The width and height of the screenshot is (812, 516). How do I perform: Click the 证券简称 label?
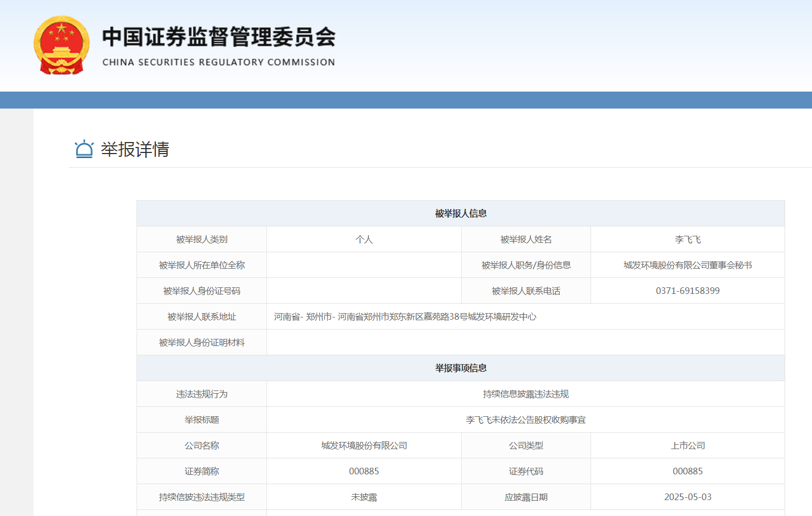point(202,472)
